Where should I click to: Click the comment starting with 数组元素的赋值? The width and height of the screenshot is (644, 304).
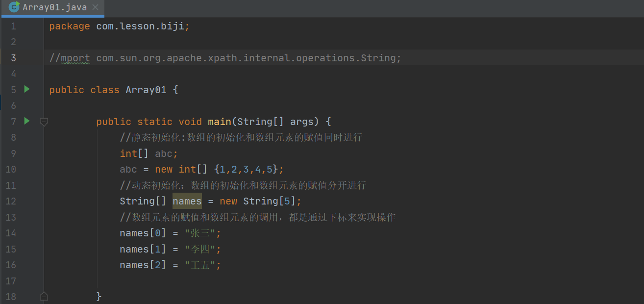pyautogui.click(x=258, y=217)
